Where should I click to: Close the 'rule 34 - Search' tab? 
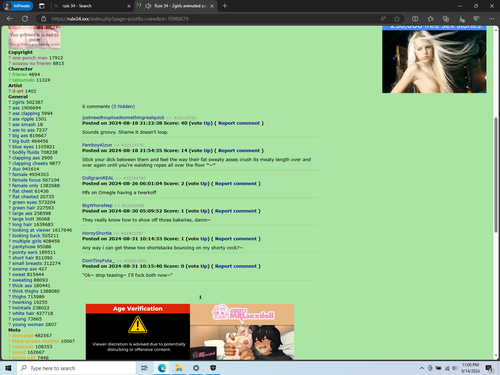pyautogui.click(x=129, y=6)
